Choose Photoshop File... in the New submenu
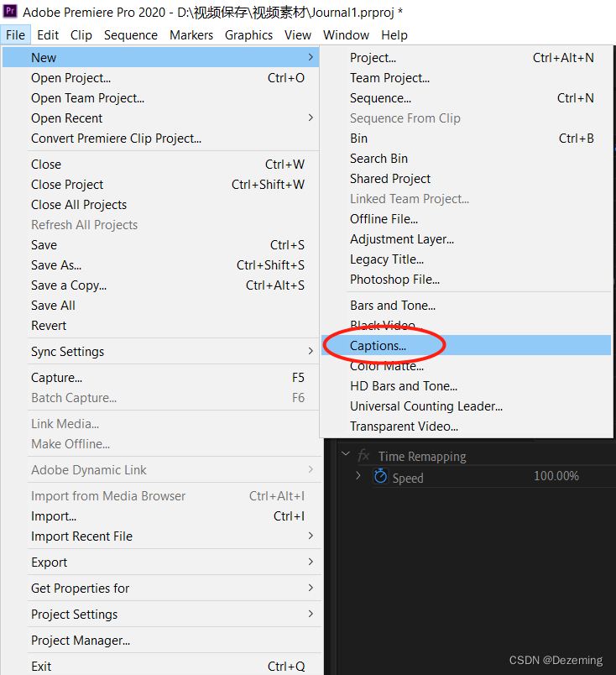The height and width of the screenshot is (675, 616). tap(467, 280)
